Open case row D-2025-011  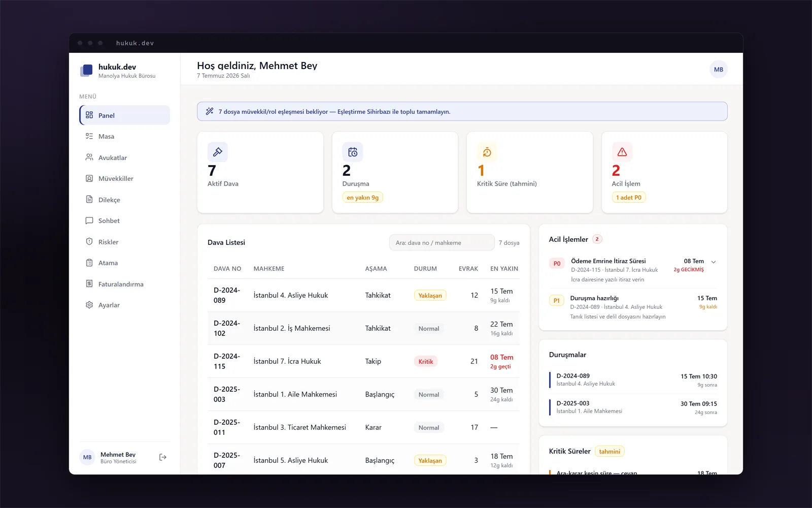coord(363,427)
